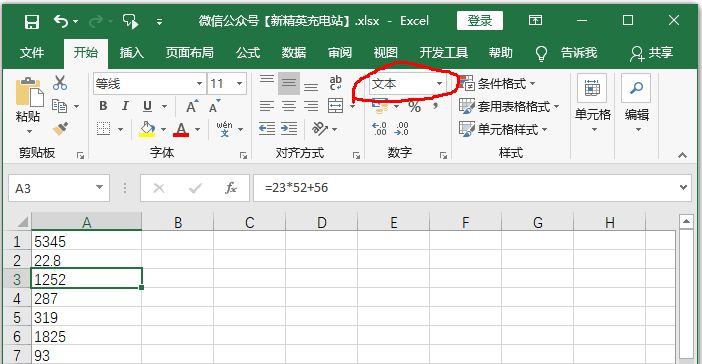Align text left

(267, 106)
